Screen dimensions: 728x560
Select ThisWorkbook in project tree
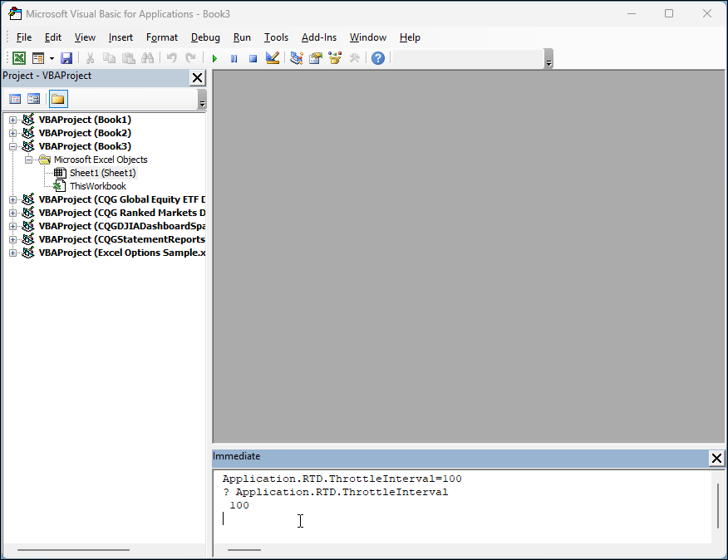click(x=98, y=186)
